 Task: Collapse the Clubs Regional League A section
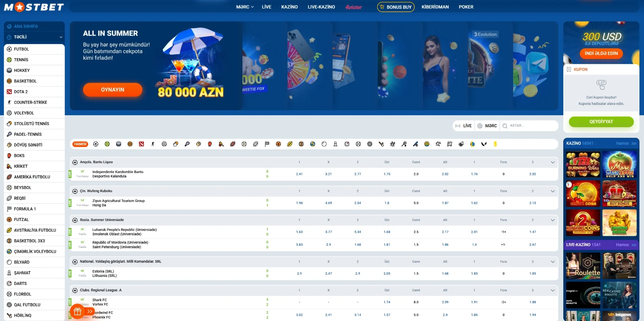tap(553, 291)
